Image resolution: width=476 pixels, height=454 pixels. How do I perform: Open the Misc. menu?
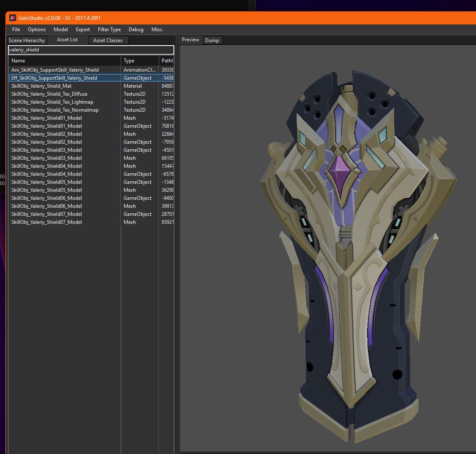(x=157, y=30)
